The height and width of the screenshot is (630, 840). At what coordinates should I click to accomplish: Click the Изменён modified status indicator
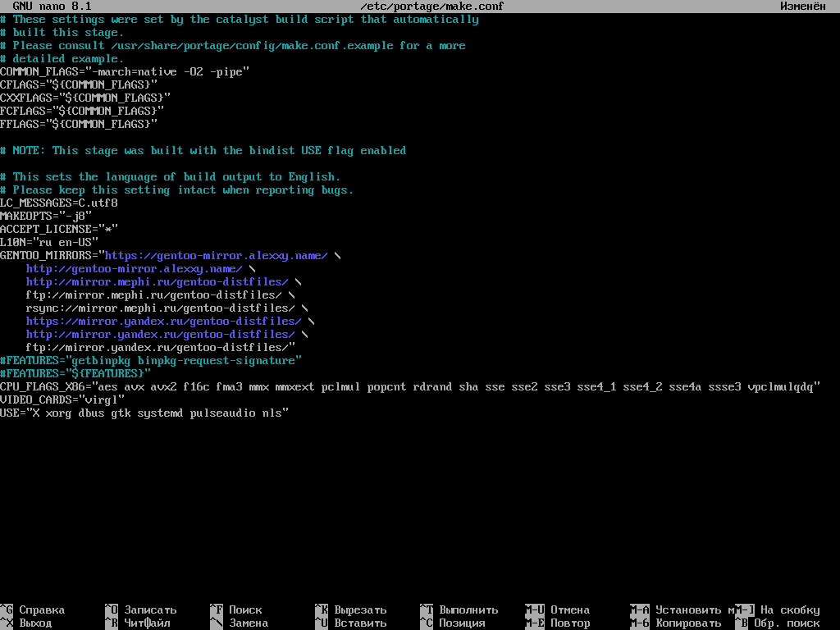point(802,7)
